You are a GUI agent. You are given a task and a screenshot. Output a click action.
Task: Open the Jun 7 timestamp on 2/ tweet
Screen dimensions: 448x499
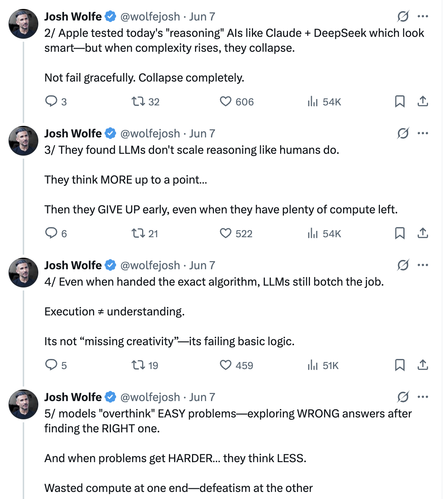click(x=202, y=16)
